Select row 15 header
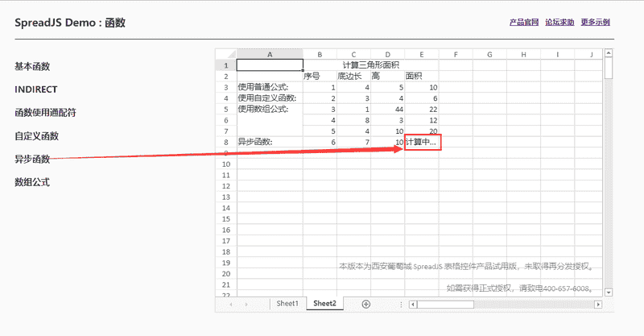Viewport: 644px width, 336px height. (x=226, y=219)
